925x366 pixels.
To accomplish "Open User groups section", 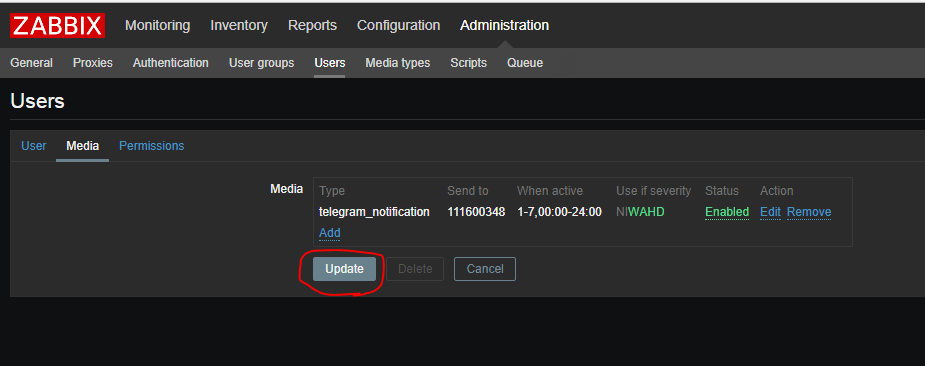I will (x=261, y=63).
